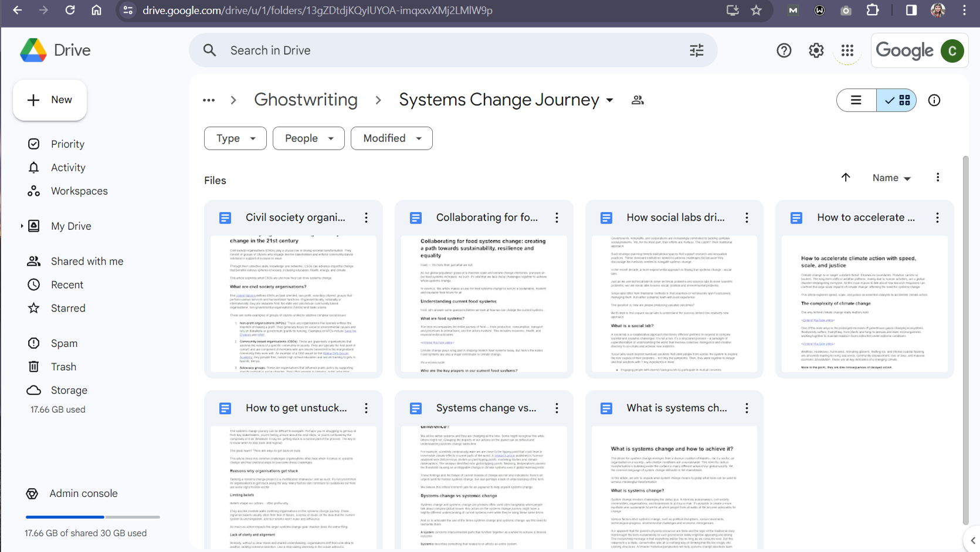Open more actions for What is systems ch...
The width and height of the screenshot is (980, 552).
[747, 408]
